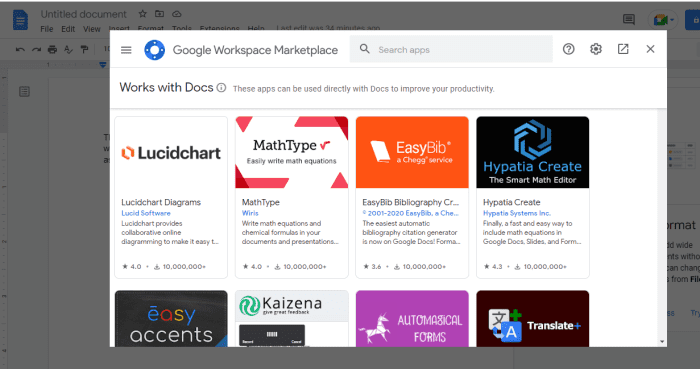Click the Google Workspace Marketplace logo

click(154, 50)
